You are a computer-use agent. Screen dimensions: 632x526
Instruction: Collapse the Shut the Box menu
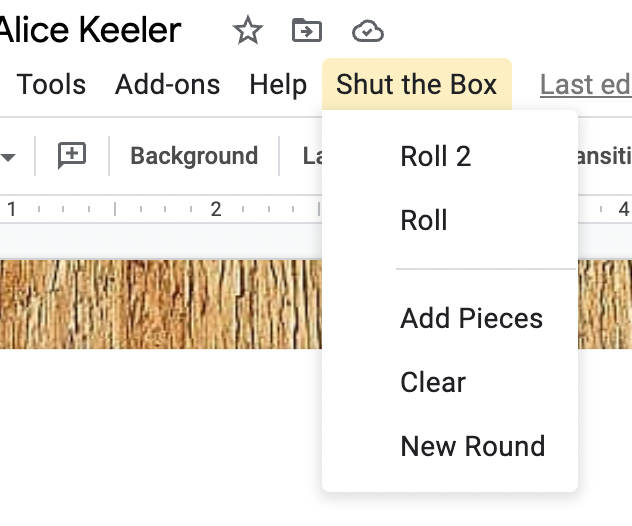pos(417,84)
